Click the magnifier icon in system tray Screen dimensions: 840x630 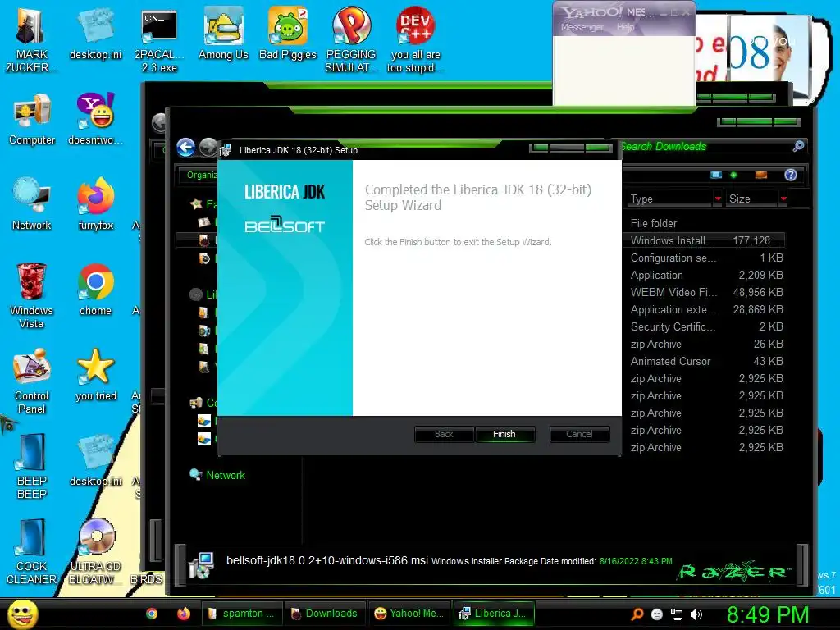click(637, 614)
